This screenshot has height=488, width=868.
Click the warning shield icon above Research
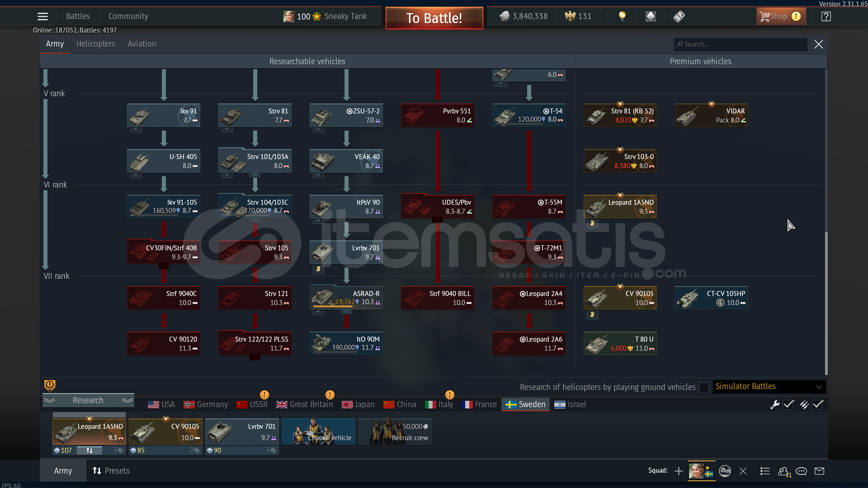[50, 385]
